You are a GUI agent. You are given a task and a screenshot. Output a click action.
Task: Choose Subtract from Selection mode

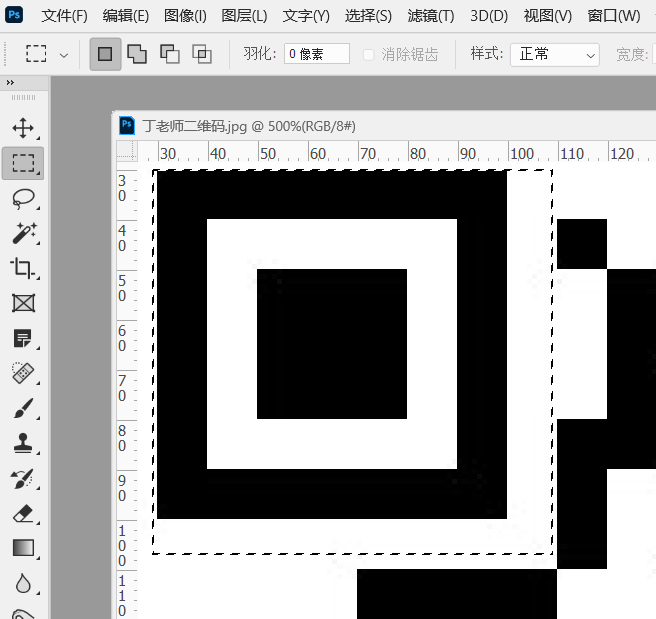pos(169,54)
